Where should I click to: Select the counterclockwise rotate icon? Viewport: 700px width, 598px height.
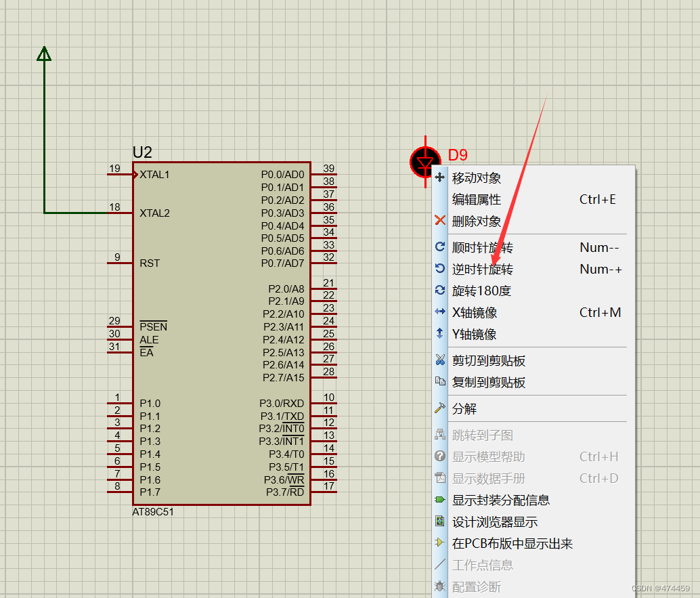439,269
